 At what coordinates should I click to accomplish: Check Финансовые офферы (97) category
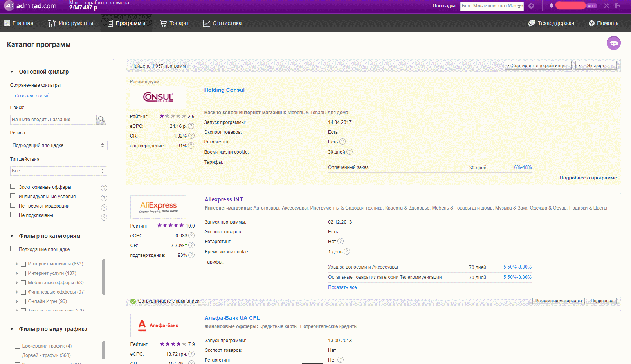coord(23,292)
